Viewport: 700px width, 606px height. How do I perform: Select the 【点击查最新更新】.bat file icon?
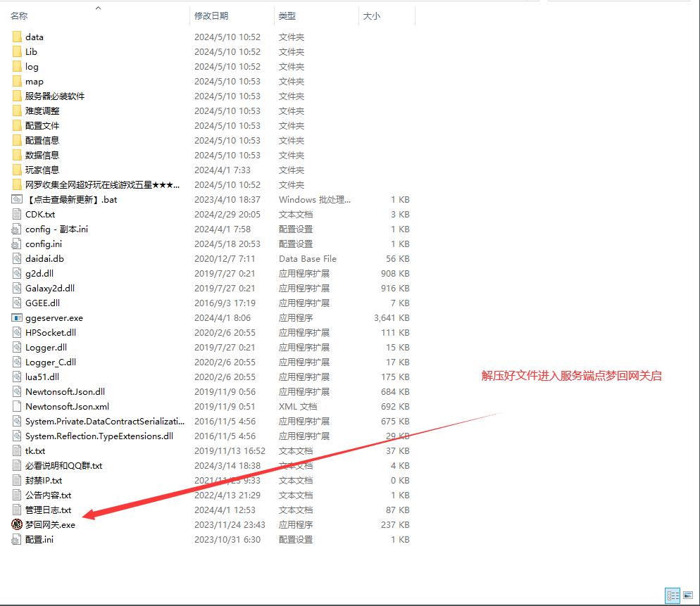(17, 199)
